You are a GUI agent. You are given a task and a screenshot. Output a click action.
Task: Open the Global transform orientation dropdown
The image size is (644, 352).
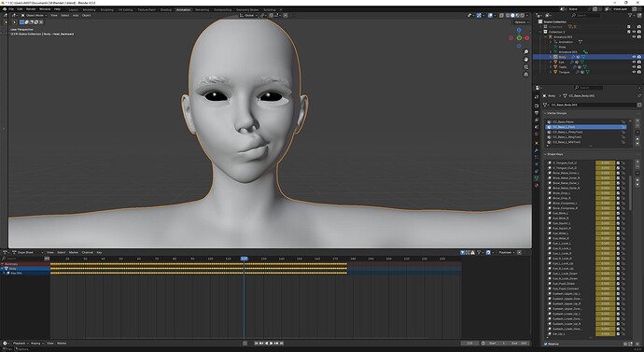(249, 16)
